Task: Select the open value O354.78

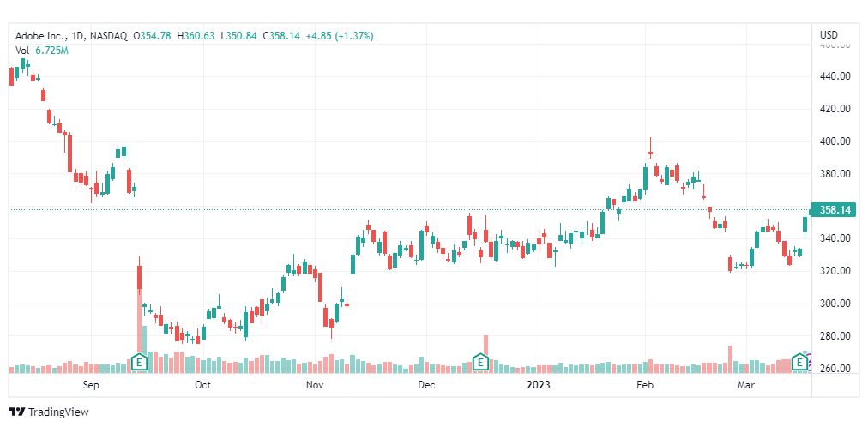Action: coord(152,36)
